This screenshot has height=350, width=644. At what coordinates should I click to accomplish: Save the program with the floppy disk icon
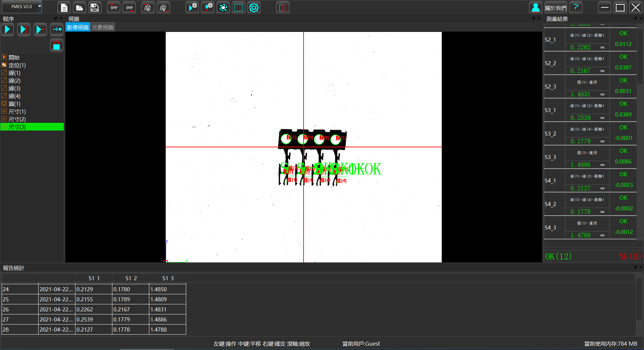click(95, 7)
